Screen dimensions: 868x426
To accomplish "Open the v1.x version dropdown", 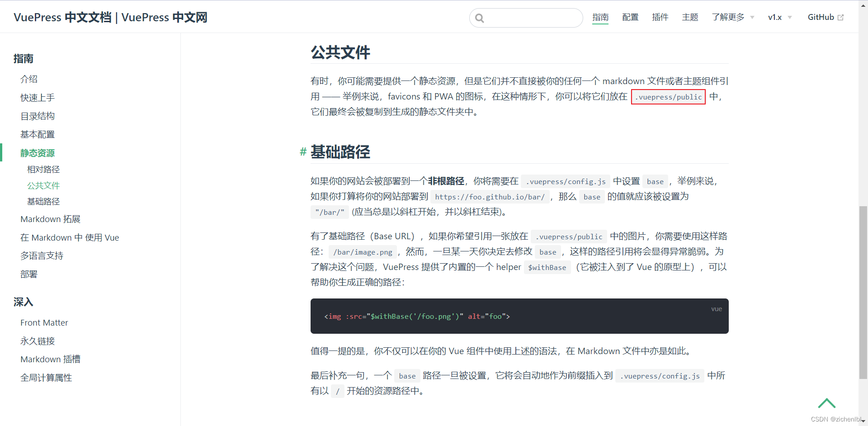I will pyautogui.click(x=780, y=17).
